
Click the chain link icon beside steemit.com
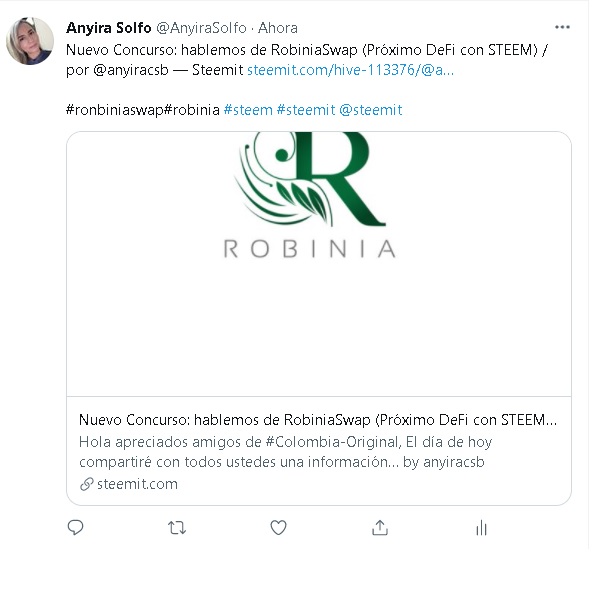(87, 484)
